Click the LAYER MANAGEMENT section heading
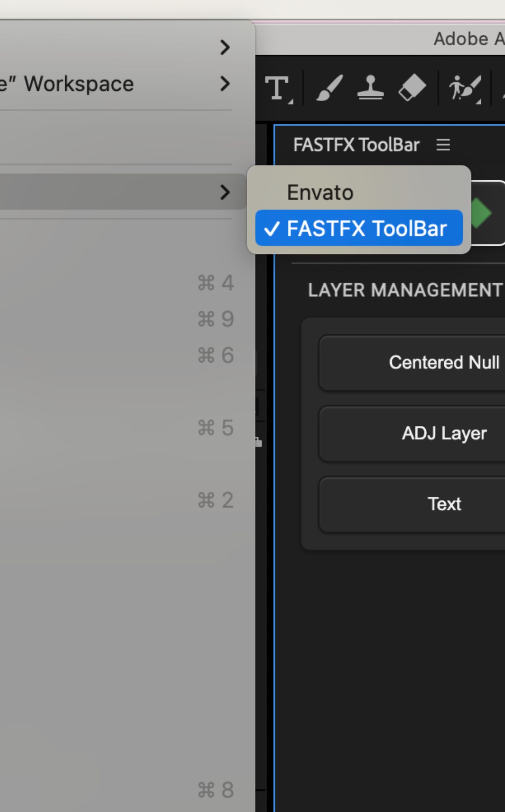505x812 pixels. (x=405, y=290)
